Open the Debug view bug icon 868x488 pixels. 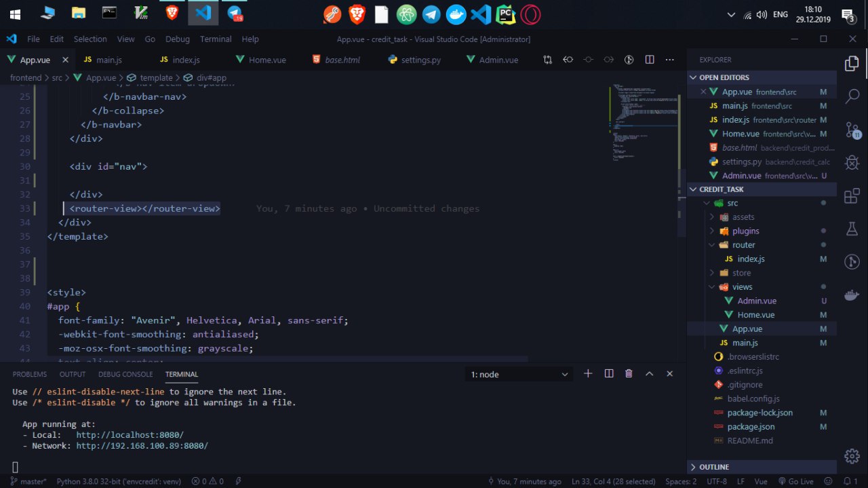[x=852, y=163]
